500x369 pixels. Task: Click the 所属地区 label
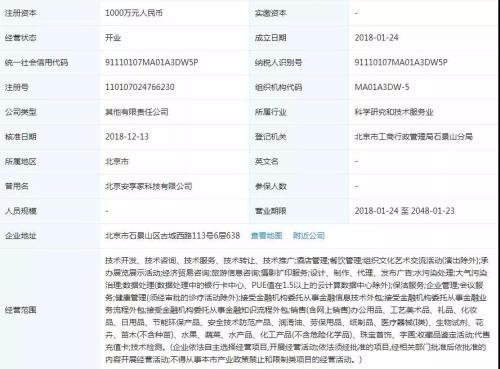point(21,162)
